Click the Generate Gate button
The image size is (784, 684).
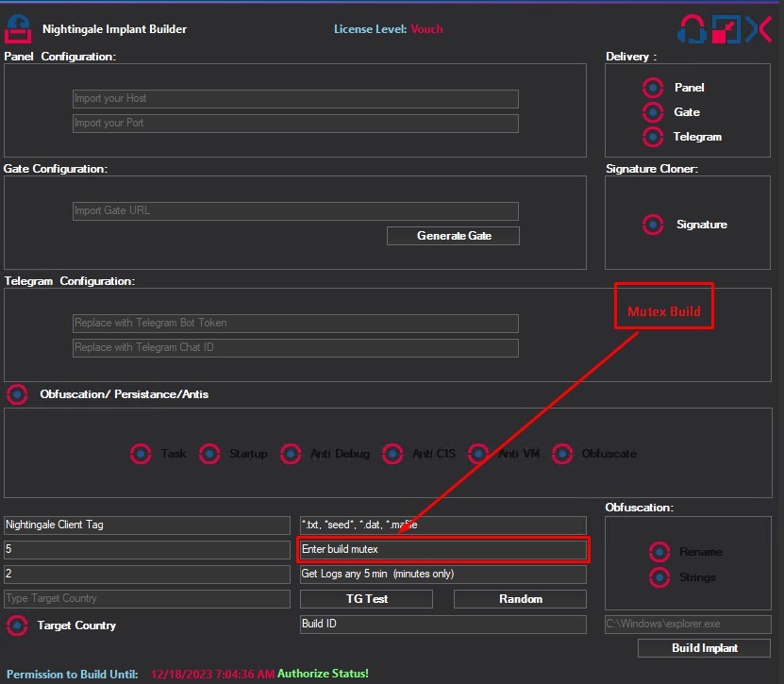[x=453, y=236]
